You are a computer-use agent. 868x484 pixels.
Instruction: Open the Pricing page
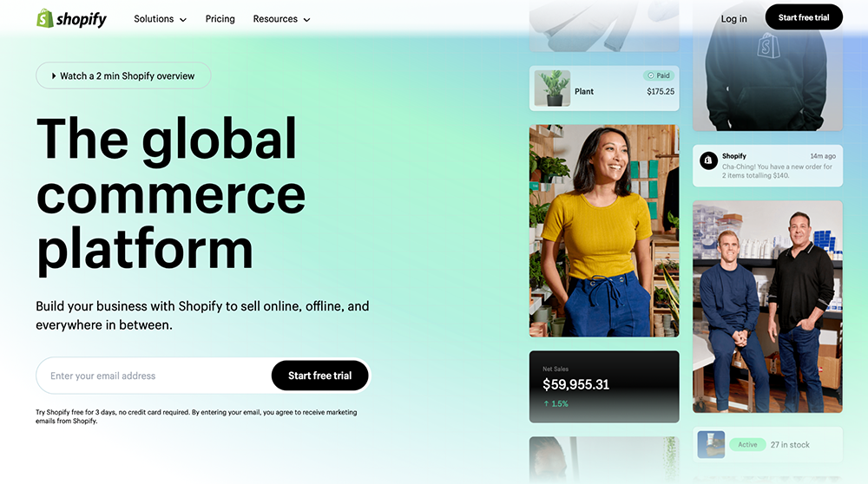[x=220, y=19]
